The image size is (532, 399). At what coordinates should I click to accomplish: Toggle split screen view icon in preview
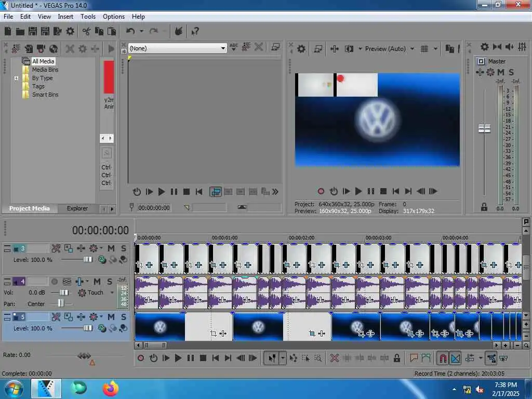[349, 49]
